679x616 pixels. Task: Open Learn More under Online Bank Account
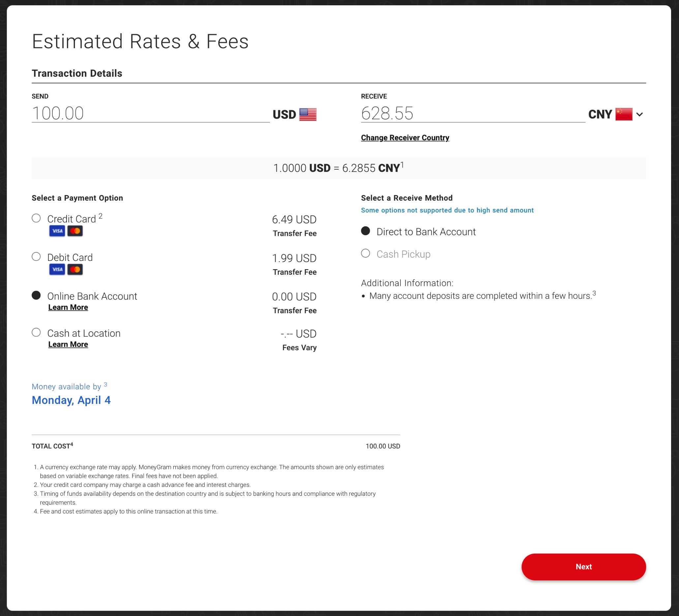pos(68,307)
